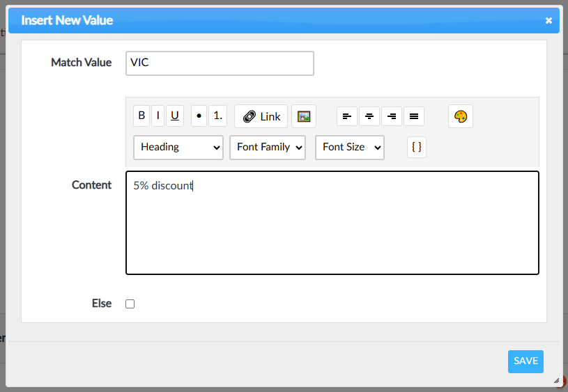
Task: Click into the Match Value field
Action: [x=220, y=63]
